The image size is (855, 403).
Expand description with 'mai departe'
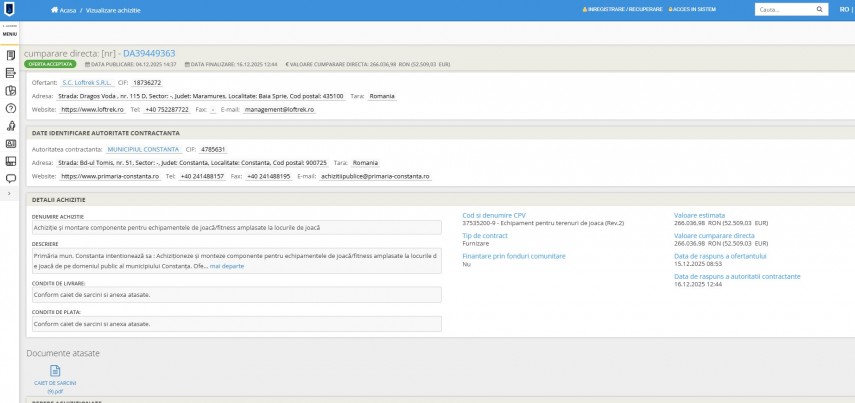(x=226, y=266)
